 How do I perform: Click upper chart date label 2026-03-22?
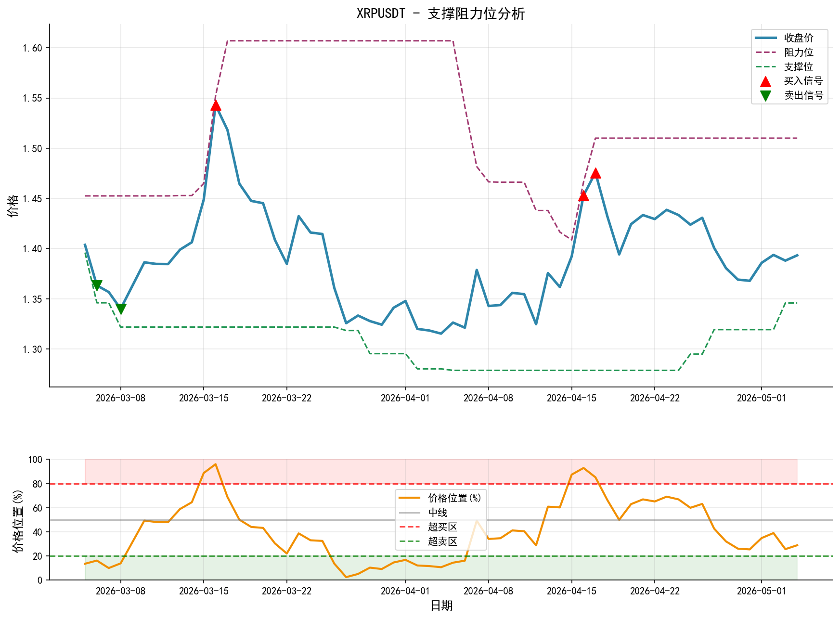click(x=287, y=398)
